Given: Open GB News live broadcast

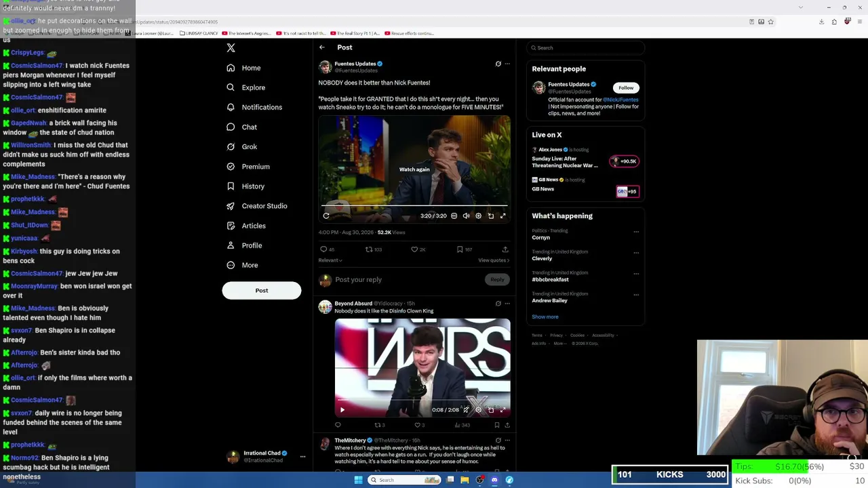Looking at the screenshot, I should coord(585,186).
